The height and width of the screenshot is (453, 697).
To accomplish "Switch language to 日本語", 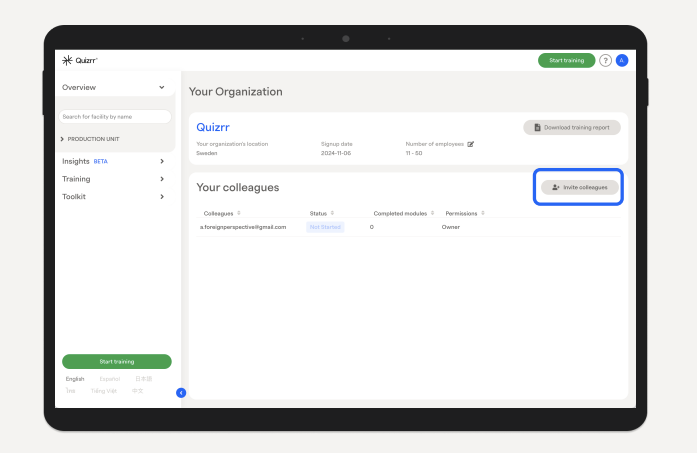I will (144, 379).
